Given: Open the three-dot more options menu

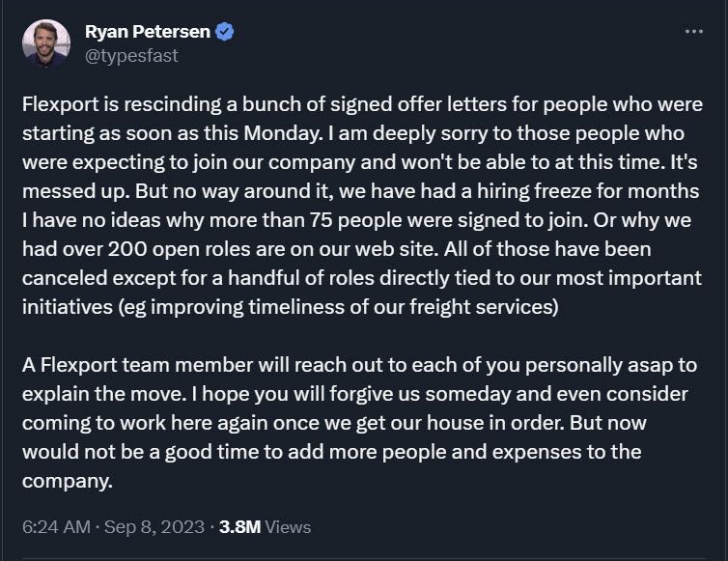Looking at the screenshot, I should (x=693, y=32).
